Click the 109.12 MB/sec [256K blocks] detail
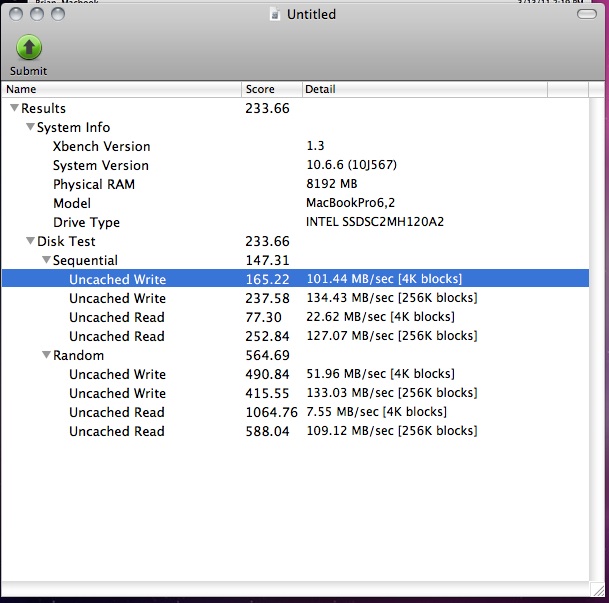 (x=392, y=431)
